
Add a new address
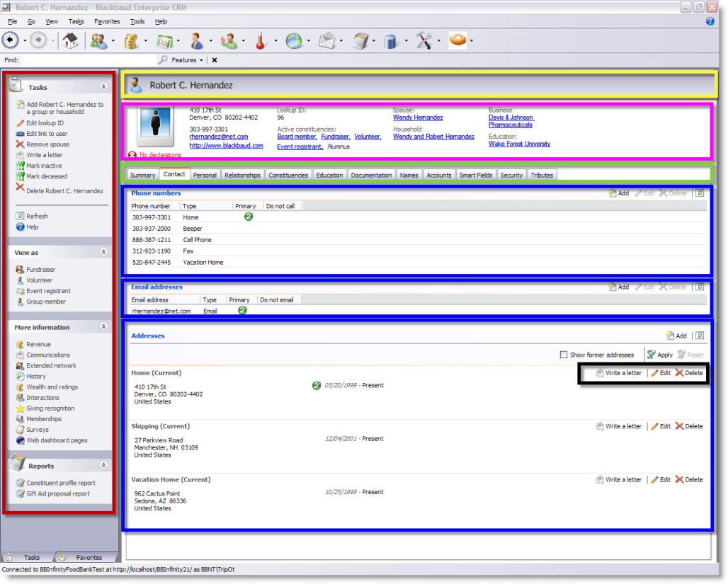pos(677,336)
